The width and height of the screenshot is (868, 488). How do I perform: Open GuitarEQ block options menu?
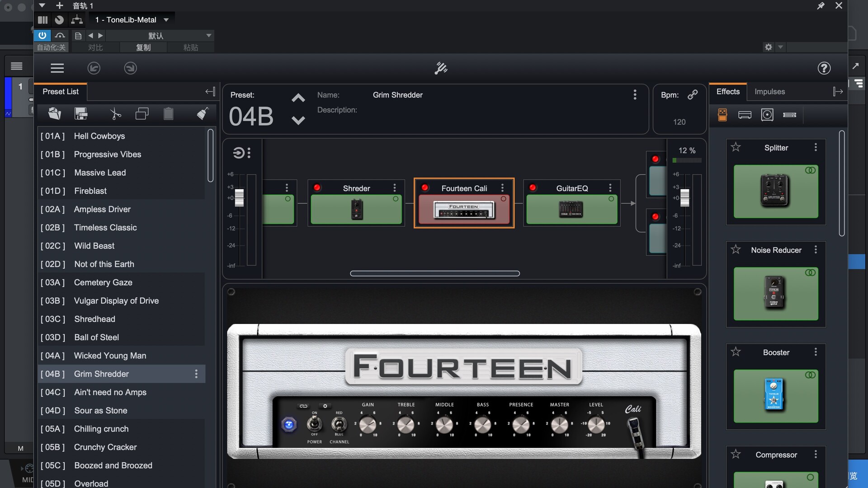[x=610, y=188]
